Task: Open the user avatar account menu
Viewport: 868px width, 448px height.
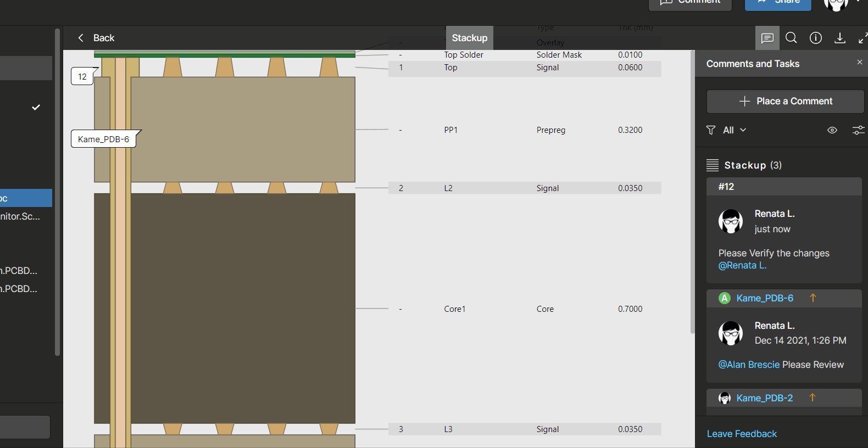Action: 836,3
